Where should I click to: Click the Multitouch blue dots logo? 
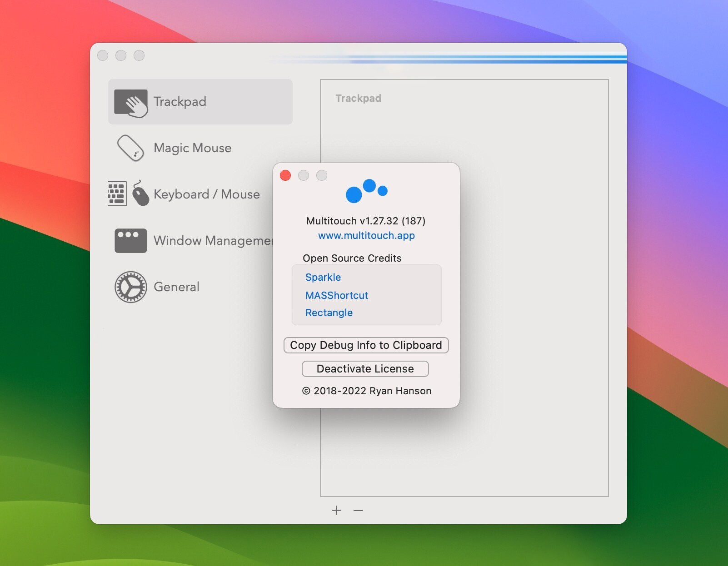[x=366, y=191]
